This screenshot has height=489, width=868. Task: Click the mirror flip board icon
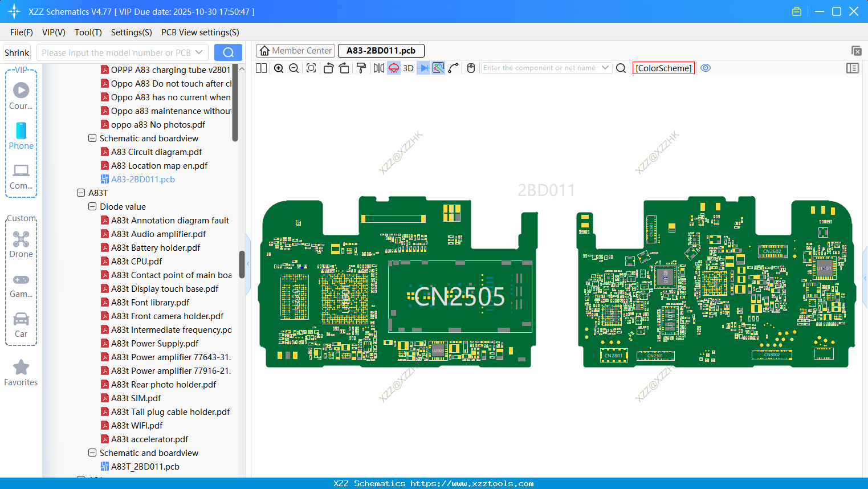[378, 68]
